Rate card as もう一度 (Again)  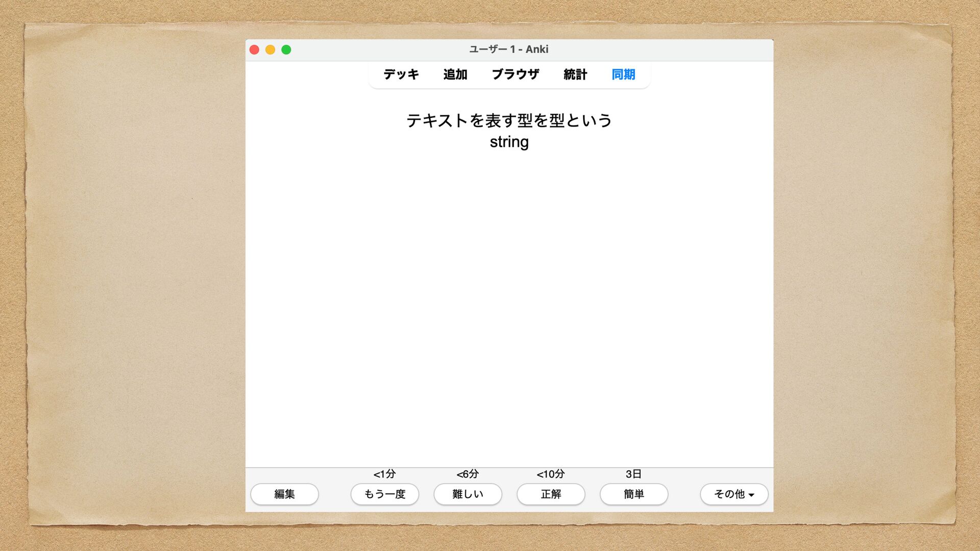coord(385,494)
